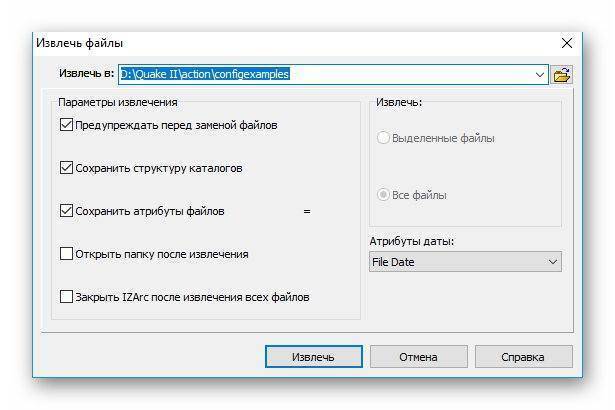Image resolution: width=615 pixels, height=410 pixels.
Task: Toggle Сохранить структуру каталогов checkbox
Action: coord(66,168)
